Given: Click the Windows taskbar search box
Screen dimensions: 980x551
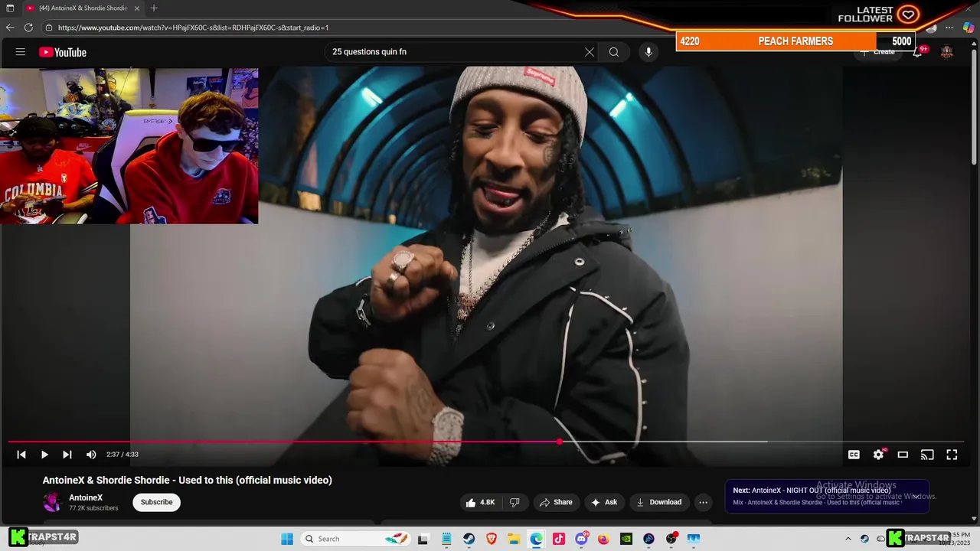Looking at the screenshot, I should (x=356, y=539).
